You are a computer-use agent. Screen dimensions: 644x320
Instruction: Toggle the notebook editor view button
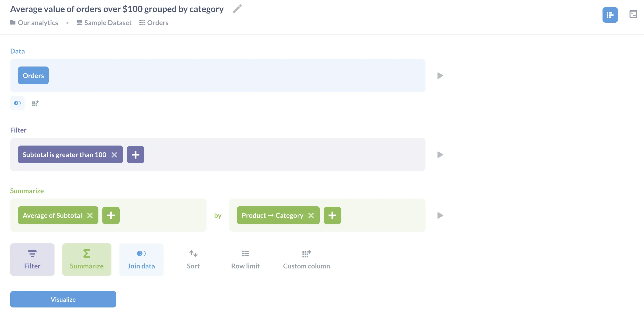610,15
